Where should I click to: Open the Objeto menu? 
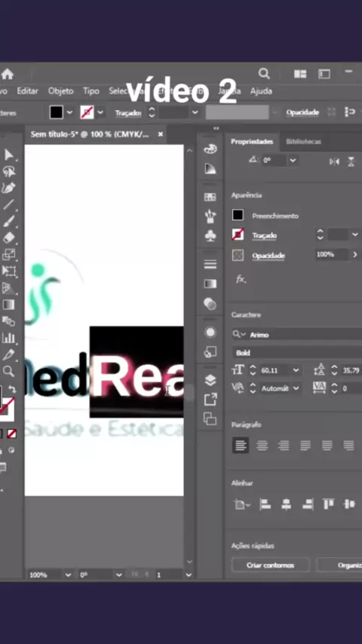(60, 90)
